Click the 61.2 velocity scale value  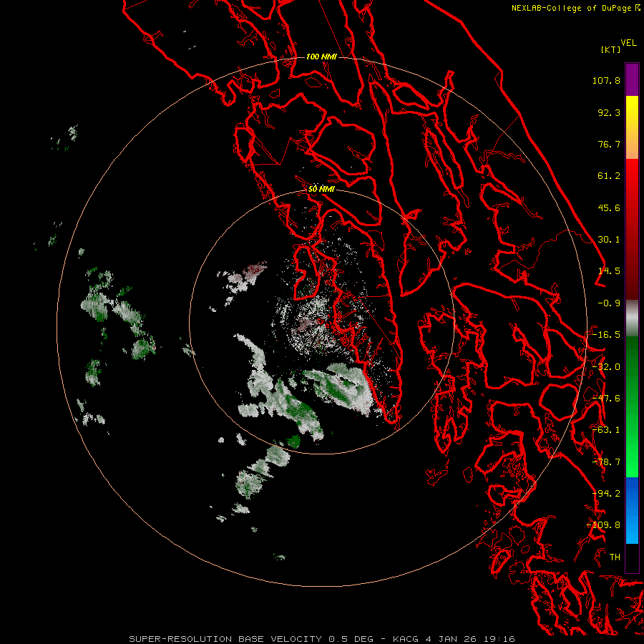609,176
